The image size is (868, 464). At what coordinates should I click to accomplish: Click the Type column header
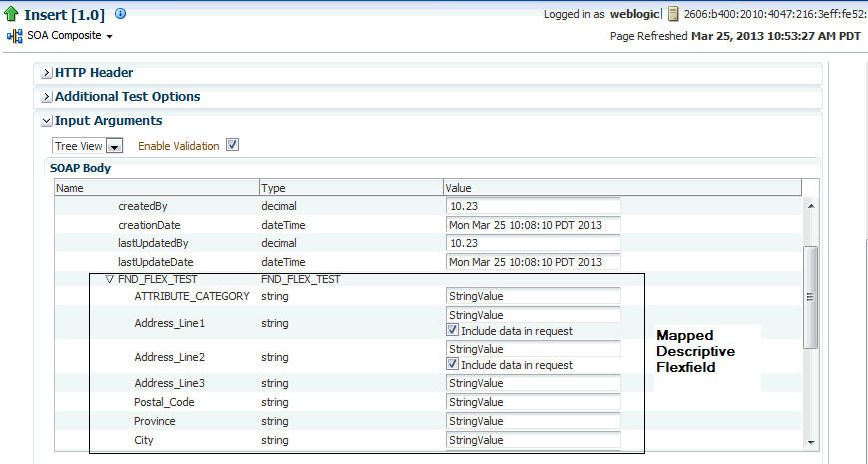click(351, 188)
